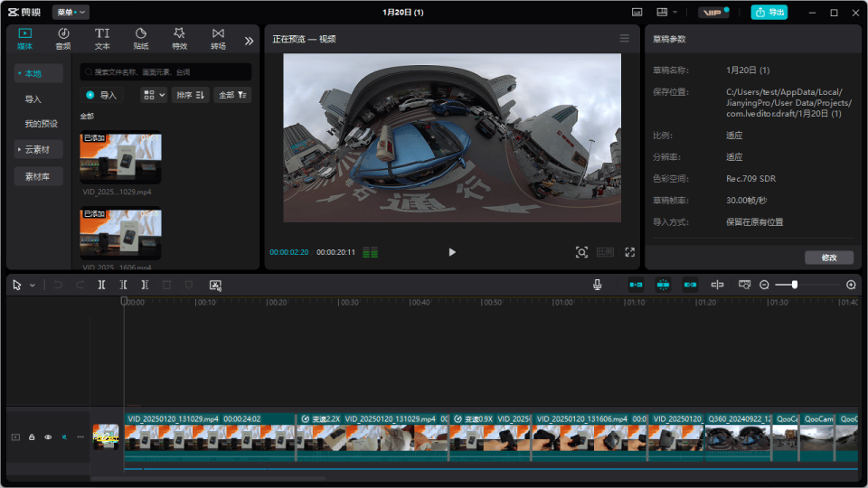Click the split clip tool in timeline toolbar
This screenshot has height=488, width=868.
click(x=102, y=285)
